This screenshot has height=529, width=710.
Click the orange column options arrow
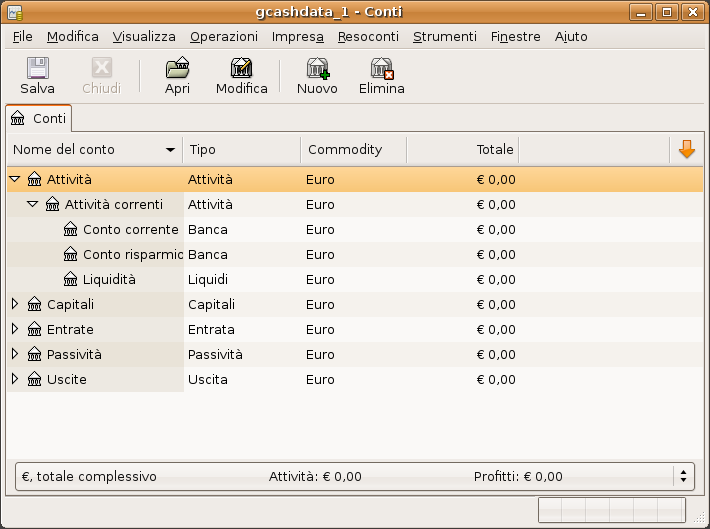click(686, 149)
